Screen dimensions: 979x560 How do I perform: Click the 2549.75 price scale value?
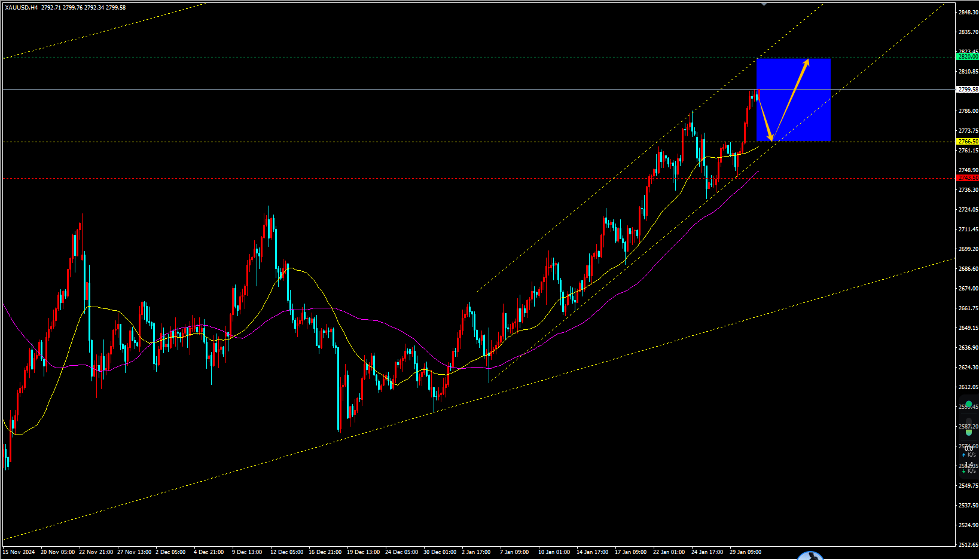point(968,485)
